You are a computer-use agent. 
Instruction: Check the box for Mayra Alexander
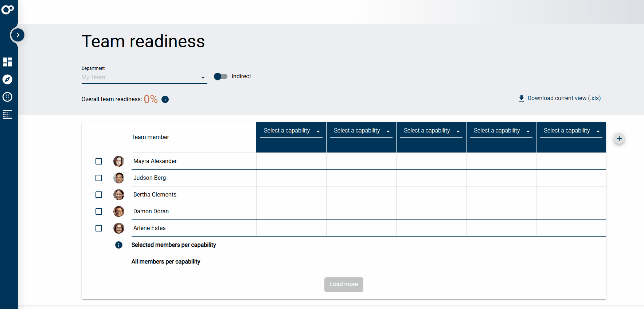tap(99, 161)
